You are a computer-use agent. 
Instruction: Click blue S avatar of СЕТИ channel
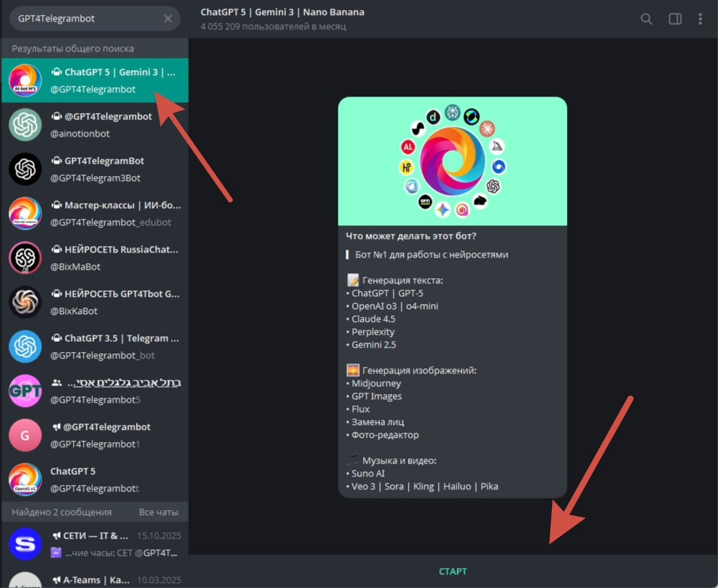tap(25, 544)
